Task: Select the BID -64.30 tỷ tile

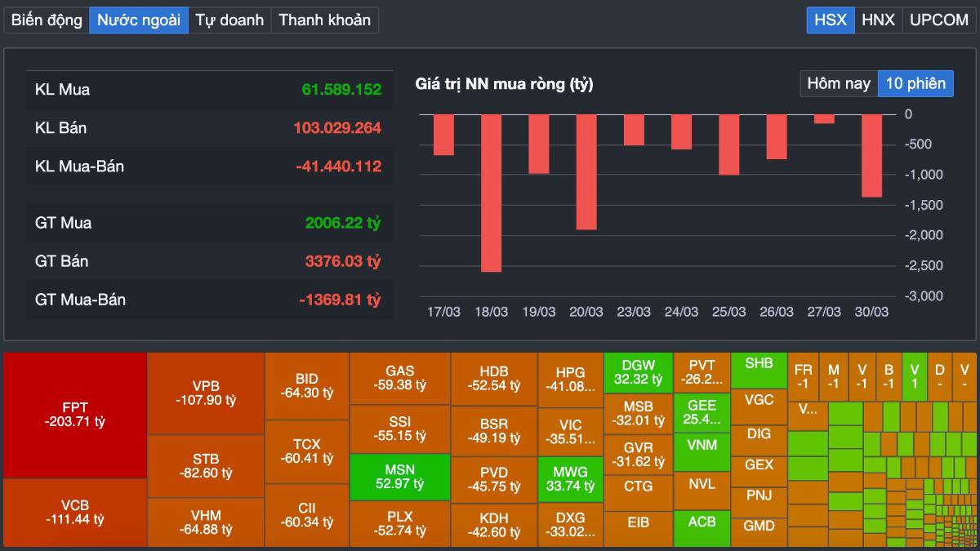Action: tap(307, 386)
